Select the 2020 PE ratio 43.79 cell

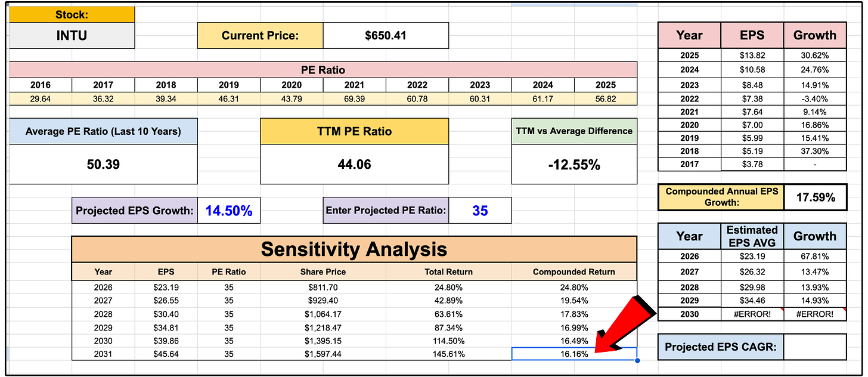click(292, 98)
